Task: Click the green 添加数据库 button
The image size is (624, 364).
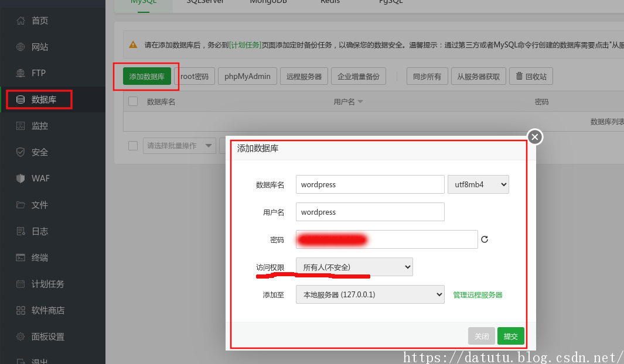Action: tap(147, 76)
